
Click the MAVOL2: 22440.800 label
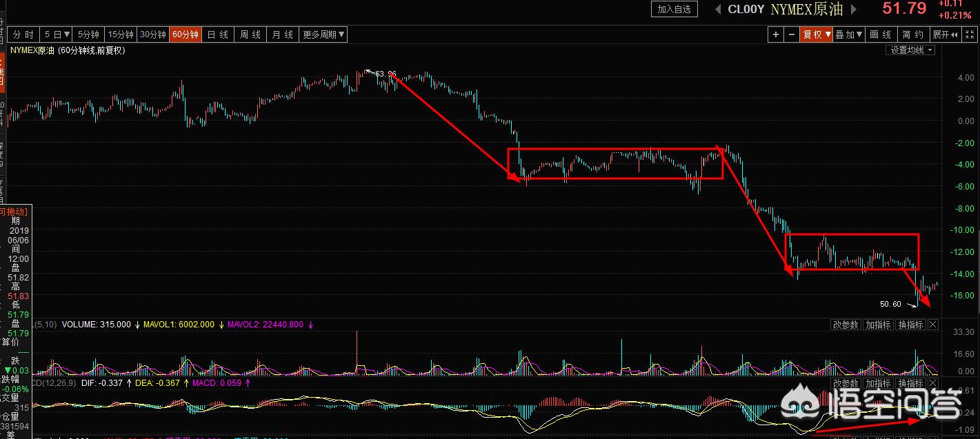point(266,325)
